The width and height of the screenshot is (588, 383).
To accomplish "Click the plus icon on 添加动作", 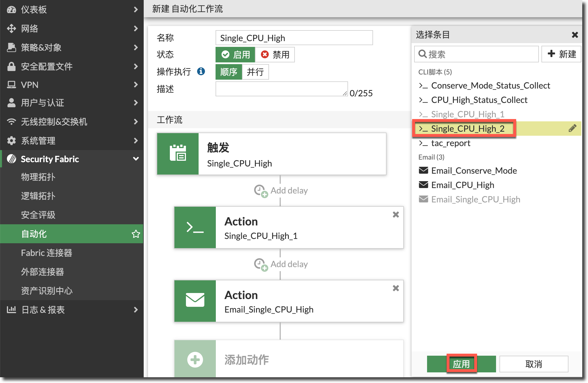I will (195, 360).
